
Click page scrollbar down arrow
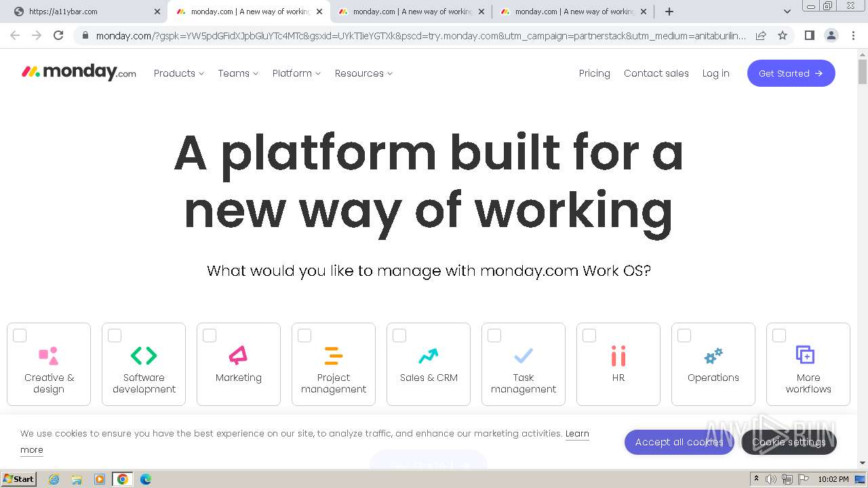[863, 463]
